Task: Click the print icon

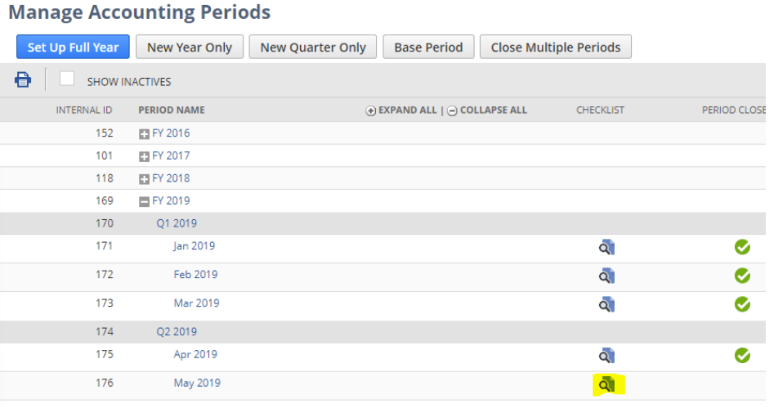Action: pos(22,80)
